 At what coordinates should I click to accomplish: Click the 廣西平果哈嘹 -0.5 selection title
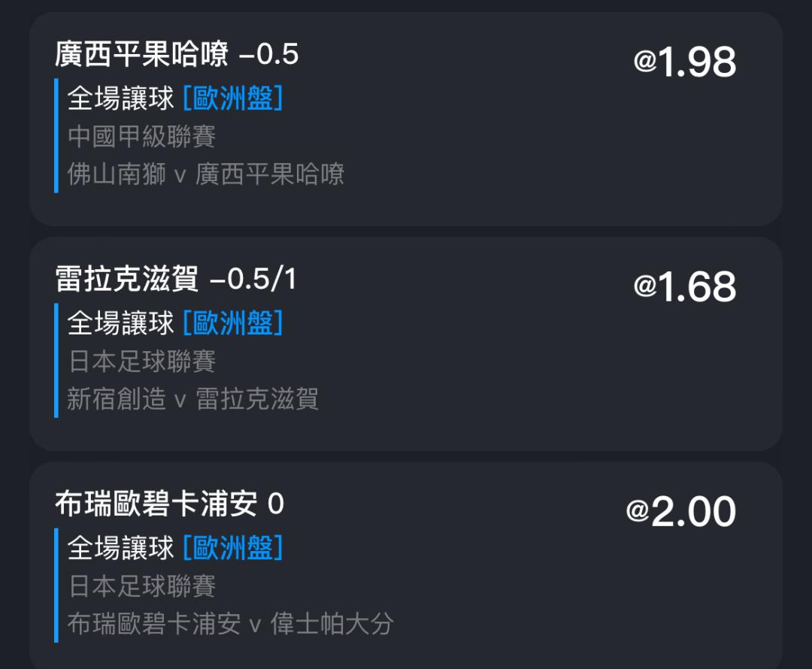click(x=177, y=55)
